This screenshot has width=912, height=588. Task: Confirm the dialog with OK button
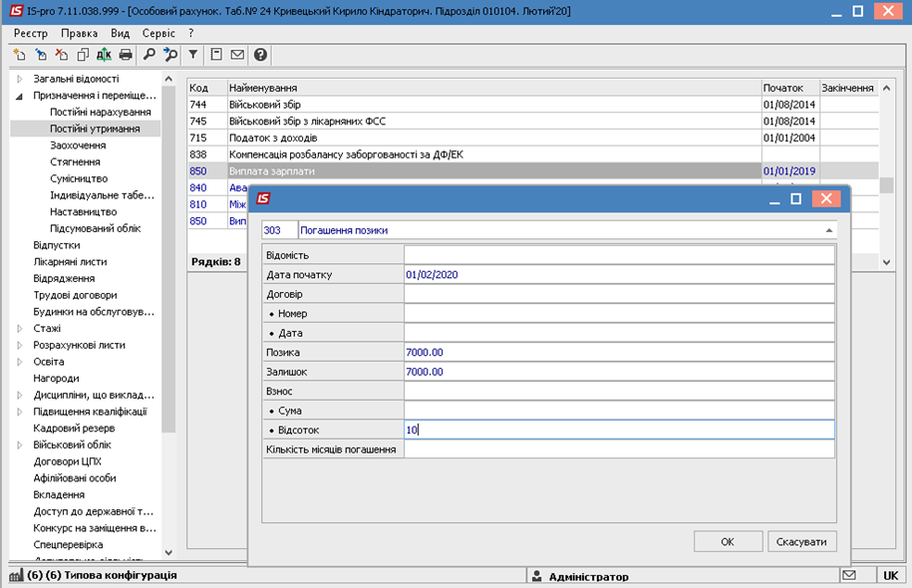(x=728, y=541)
